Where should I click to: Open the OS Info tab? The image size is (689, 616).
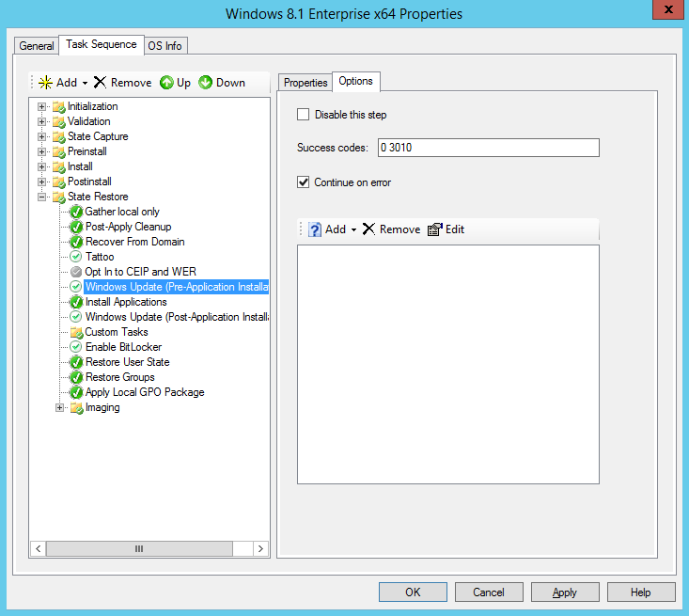[x=165, y=46]
